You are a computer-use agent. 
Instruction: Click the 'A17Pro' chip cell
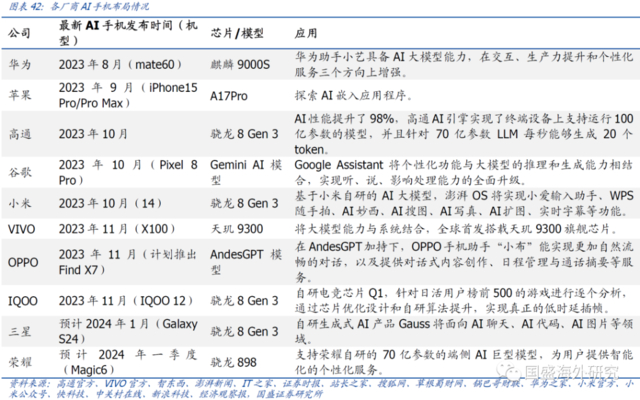tap(229, 96)
